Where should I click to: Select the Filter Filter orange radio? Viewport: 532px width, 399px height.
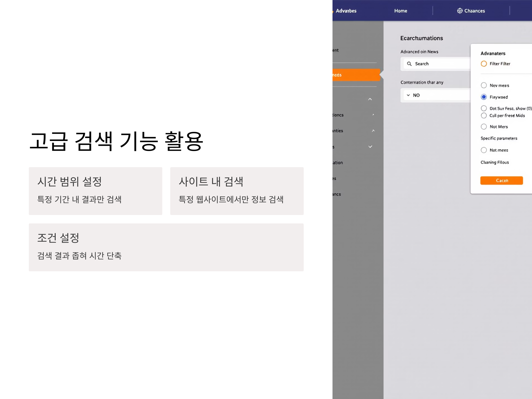(484, 64)
